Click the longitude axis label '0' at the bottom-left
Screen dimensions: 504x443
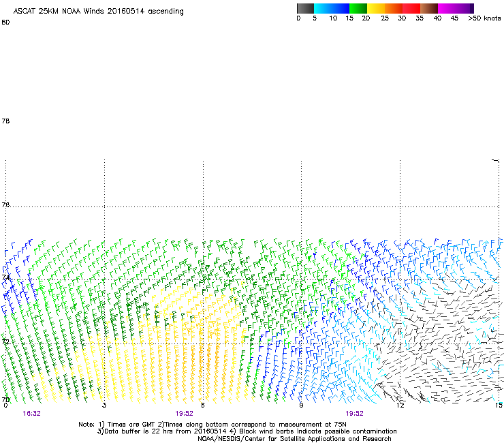click(5, 406)
